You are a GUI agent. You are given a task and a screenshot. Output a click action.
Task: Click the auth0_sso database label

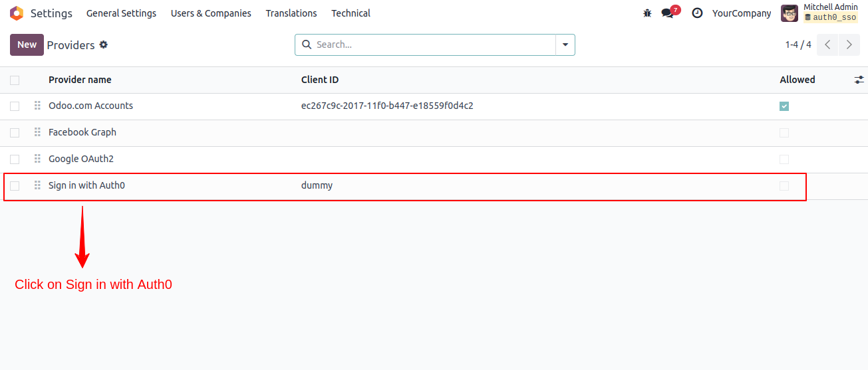pos(831,18)
